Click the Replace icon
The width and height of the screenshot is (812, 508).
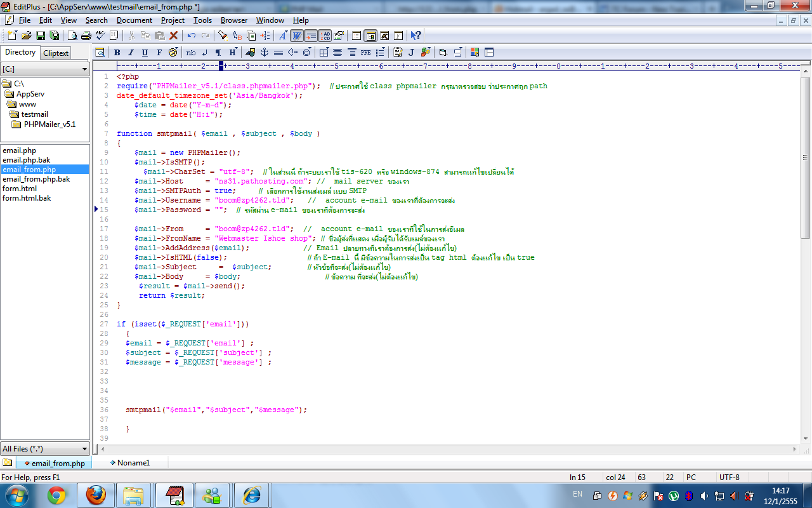coord(237,36)
